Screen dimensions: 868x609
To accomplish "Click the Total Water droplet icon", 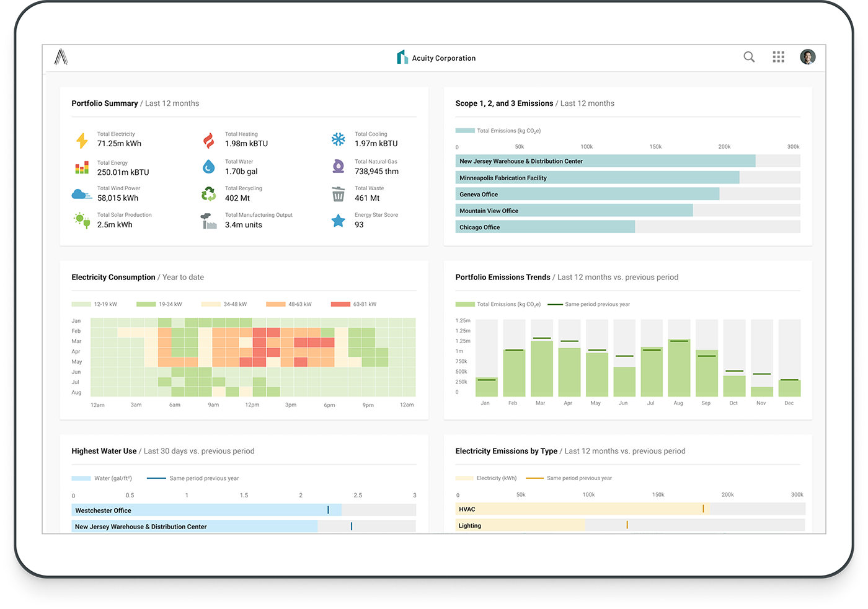I will [209, 167].
